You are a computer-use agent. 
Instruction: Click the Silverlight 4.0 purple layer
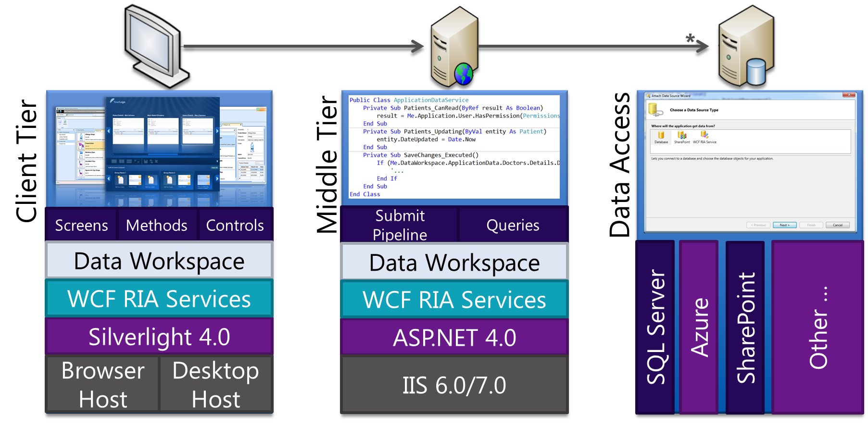(159, 337)
